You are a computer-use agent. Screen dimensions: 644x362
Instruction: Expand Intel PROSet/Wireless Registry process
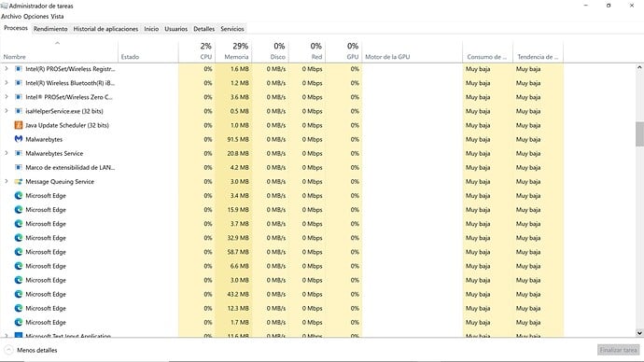click(7, 69)
